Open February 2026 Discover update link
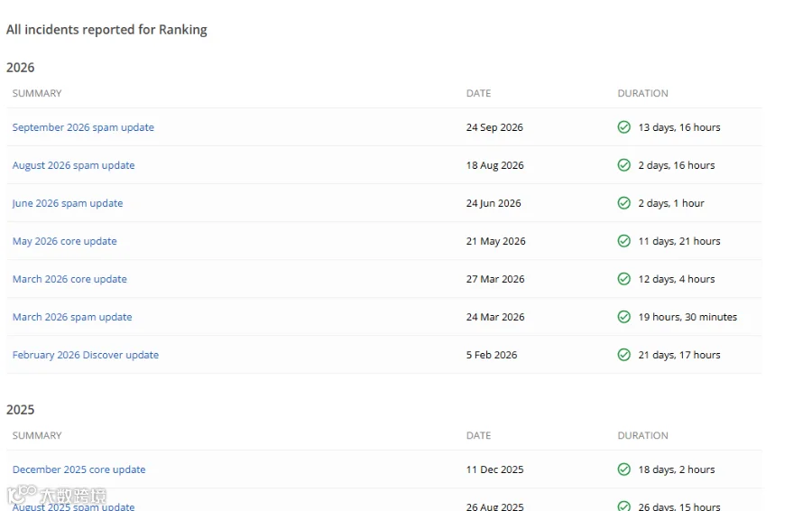812x511 pixels. point(86,355)
